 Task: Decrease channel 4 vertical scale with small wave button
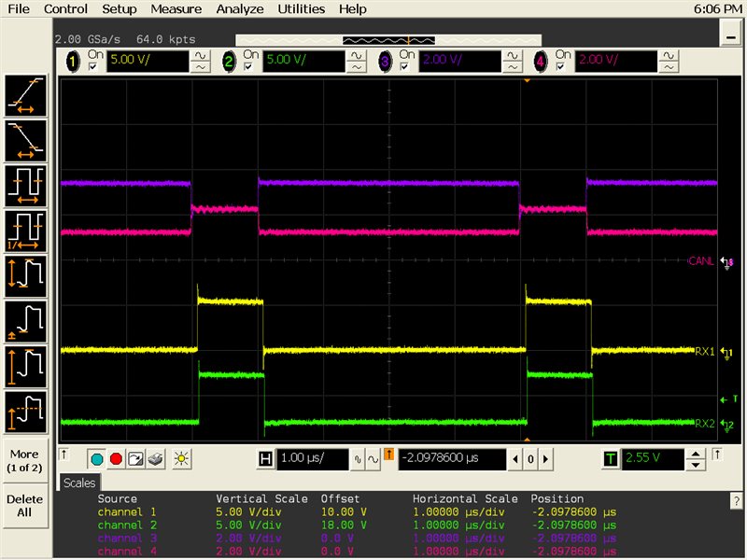coord(669,67)
